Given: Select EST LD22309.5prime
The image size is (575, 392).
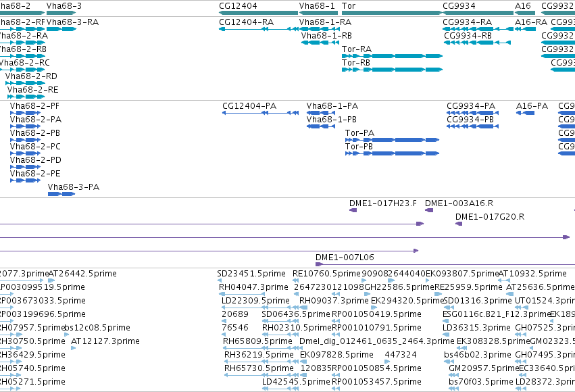Looking at the screenshot, I should pos(255,301).
